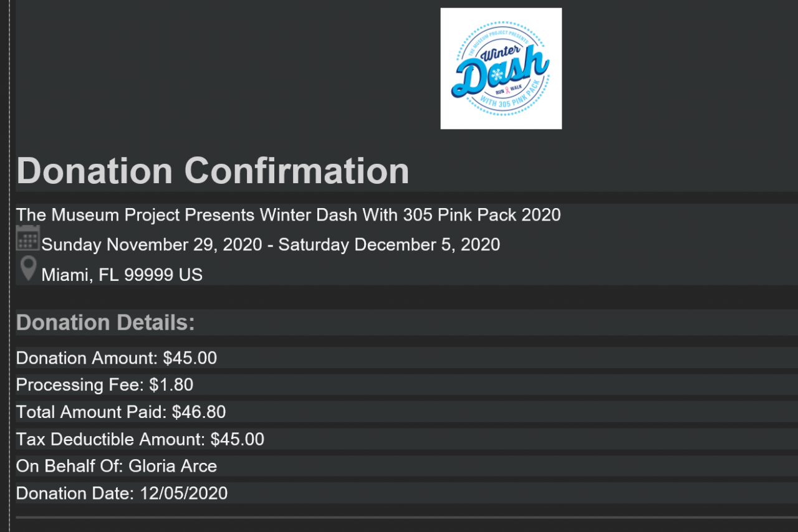Viewport: 798px width, 532px height.
Task: Click the Tax Deductible Amount row
Action: pos(140,440)
